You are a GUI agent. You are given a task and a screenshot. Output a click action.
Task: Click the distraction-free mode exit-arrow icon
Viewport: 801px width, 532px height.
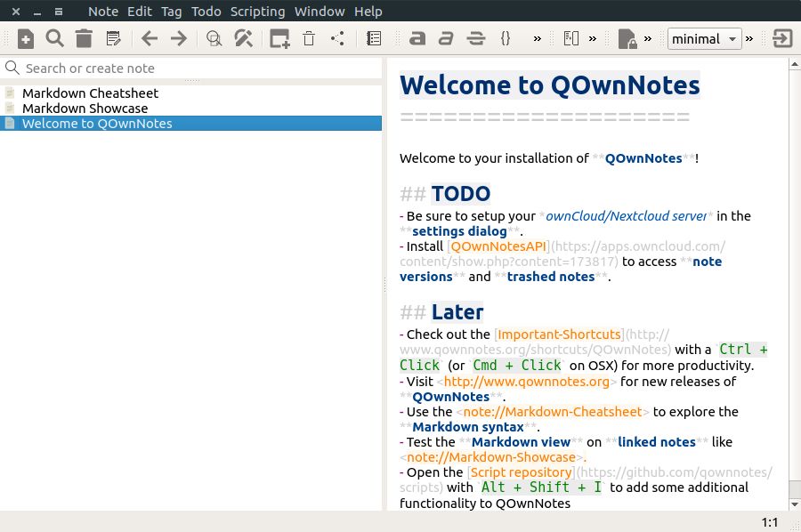click(782, 39)
